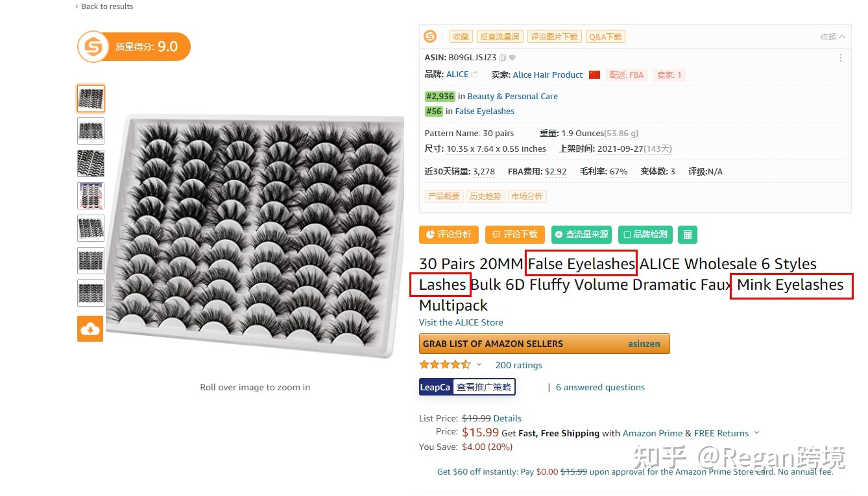The height and width of the screenshot is (496, 868).
Task: Click the orange seller sprite logo
Action: (x=430, y=36)
